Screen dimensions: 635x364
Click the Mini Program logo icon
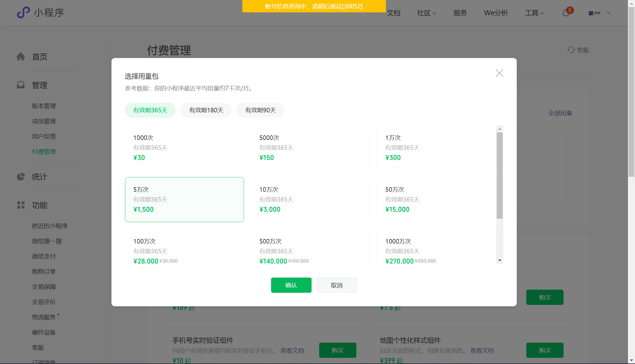pos(23,12)
